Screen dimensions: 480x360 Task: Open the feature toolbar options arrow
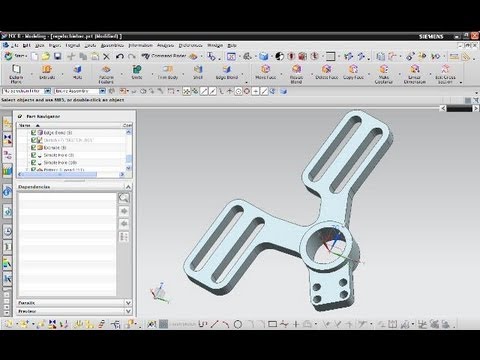click(x=246, y=82)
